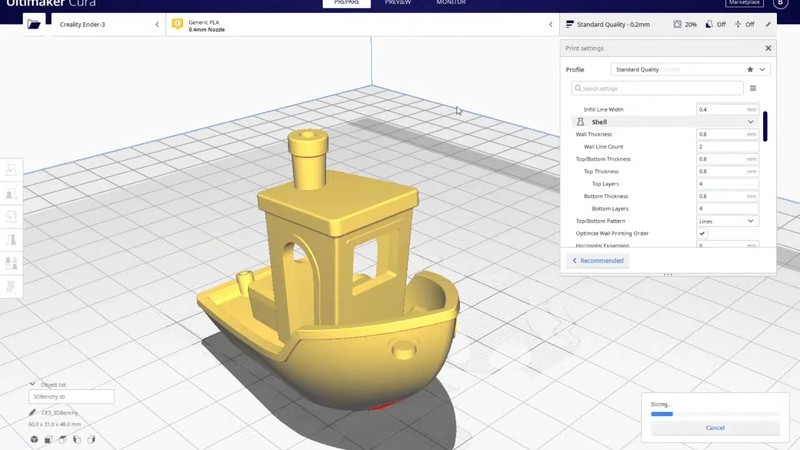The height and width of the screenshot is (450, 800).
Task: Open the user account avatar
Action: click(781, 3)
